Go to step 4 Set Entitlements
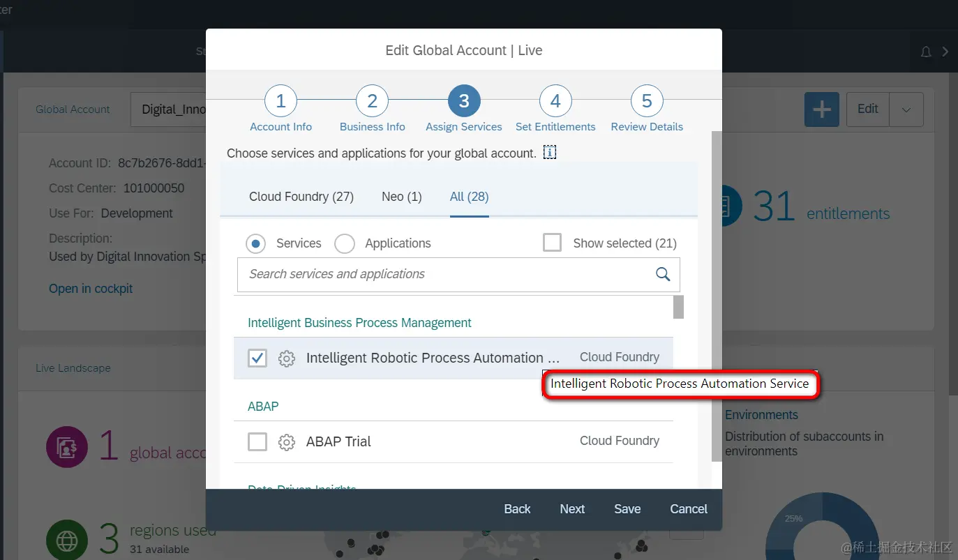This screenshot has height=560, width=958. pos(555,102)
